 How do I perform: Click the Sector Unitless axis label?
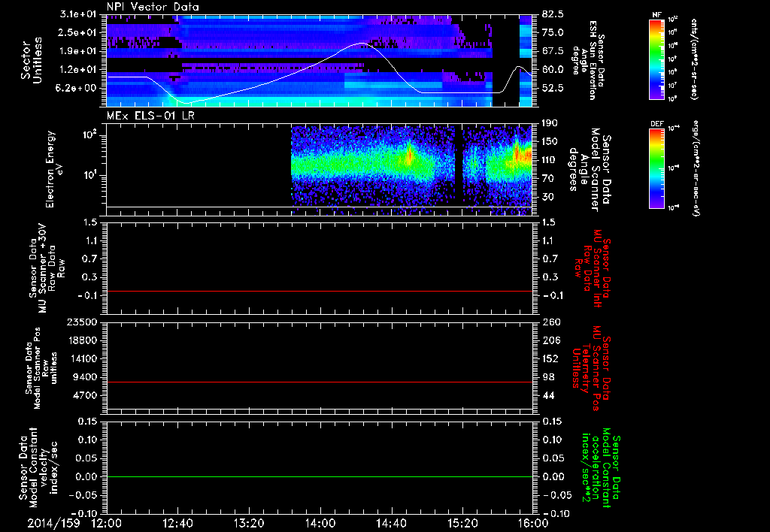coord(31,60)
